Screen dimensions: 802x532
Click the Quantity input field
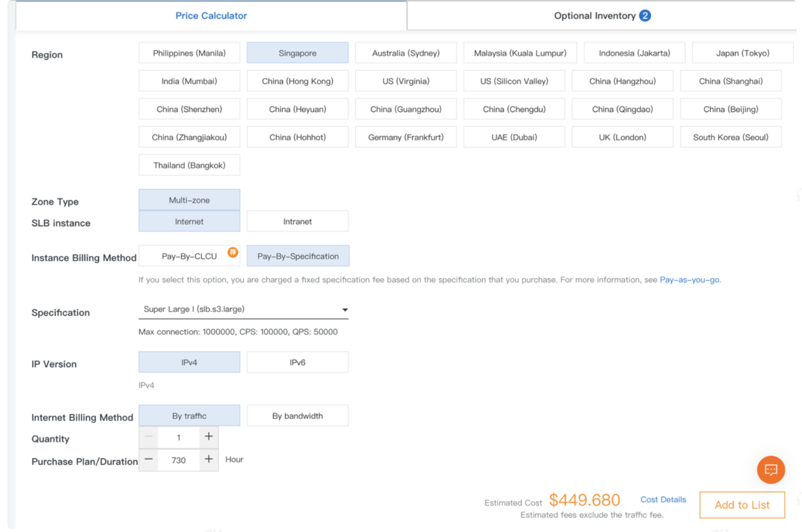pyautogui.click(x=178, y=437)
